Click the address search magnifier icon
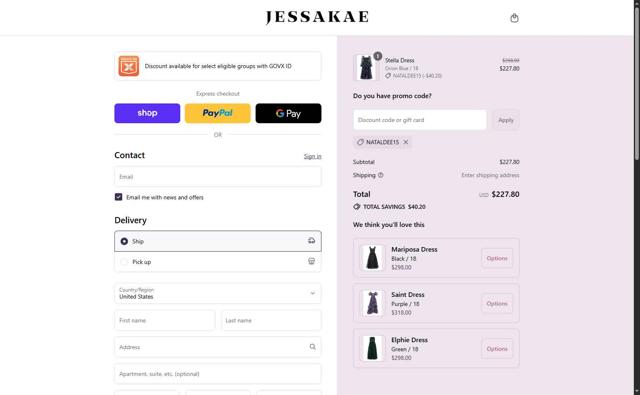Viewport: 640px width, 395px height. [x=312, y=347]
